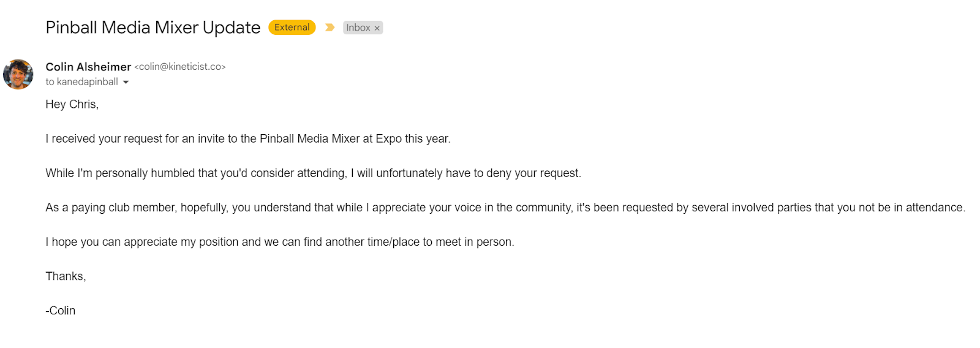
Task: Click the 'Hey Chris,' greeting line
Action: pos(72,104)
